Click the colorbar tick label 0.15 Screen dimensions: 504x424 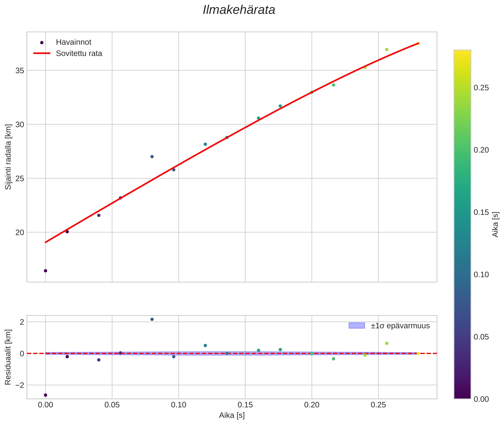pos(481,212)
